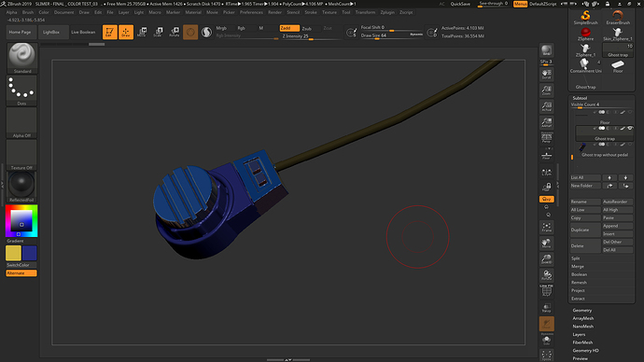644x362 pixels.
Task: Open LightBox
Action: click(51, 32)
